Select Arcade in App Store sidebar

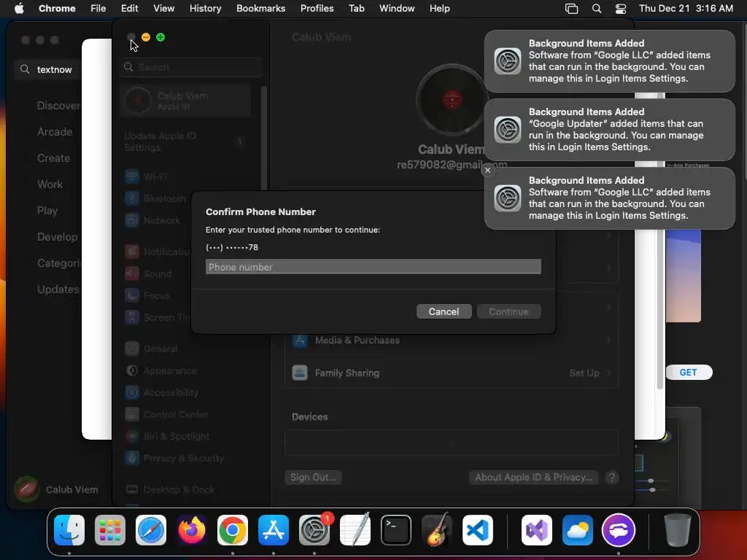(x=55, y=132)
